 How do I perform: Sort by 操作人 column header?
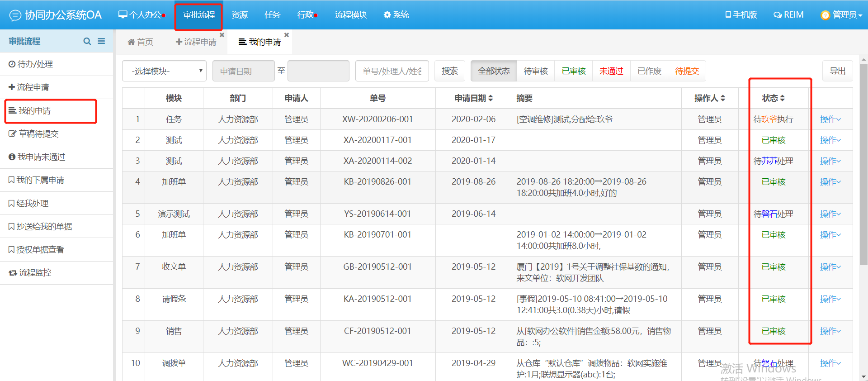point(710,98)
